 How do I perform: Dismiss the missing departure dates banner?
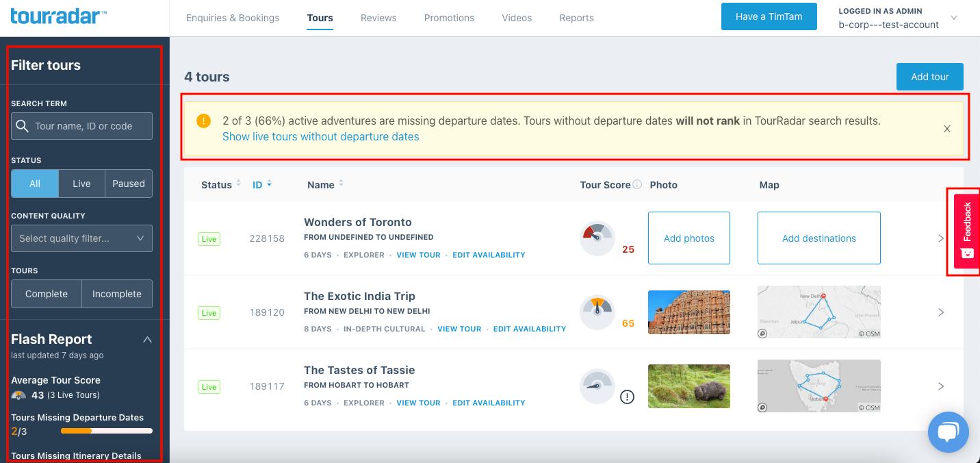947,129
